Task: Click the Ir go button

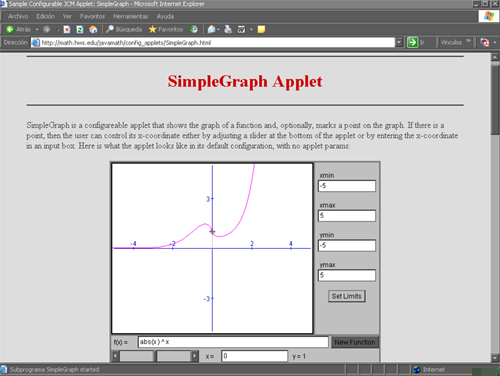Action: (x=412, y=42)
